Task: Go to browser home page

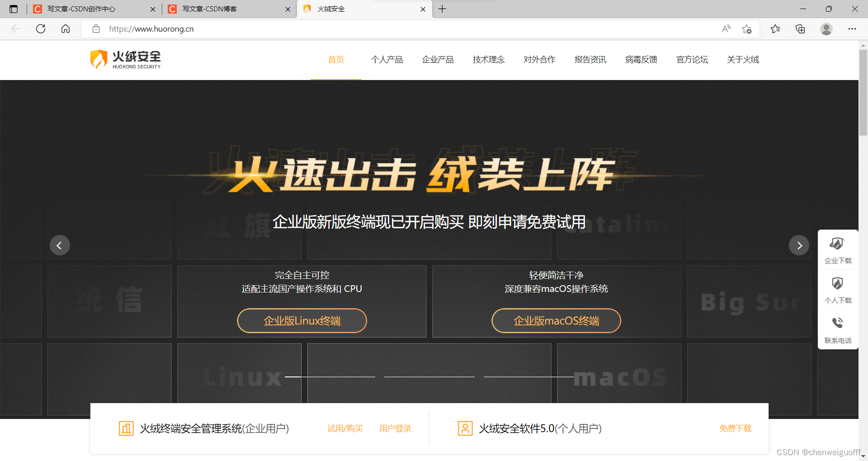Action: coord(66,29)
